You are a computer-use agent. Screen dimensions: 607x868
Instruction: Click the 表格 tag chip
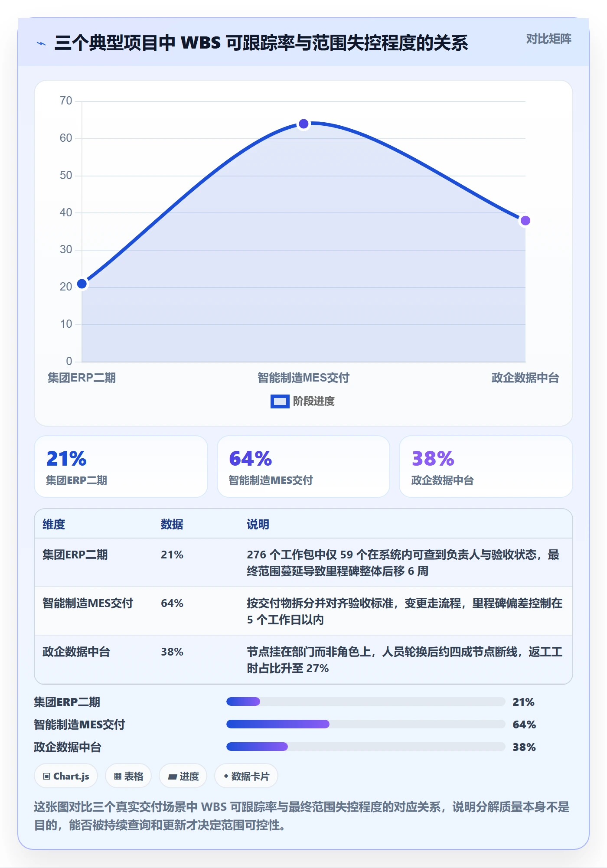(x=128, y=776)
